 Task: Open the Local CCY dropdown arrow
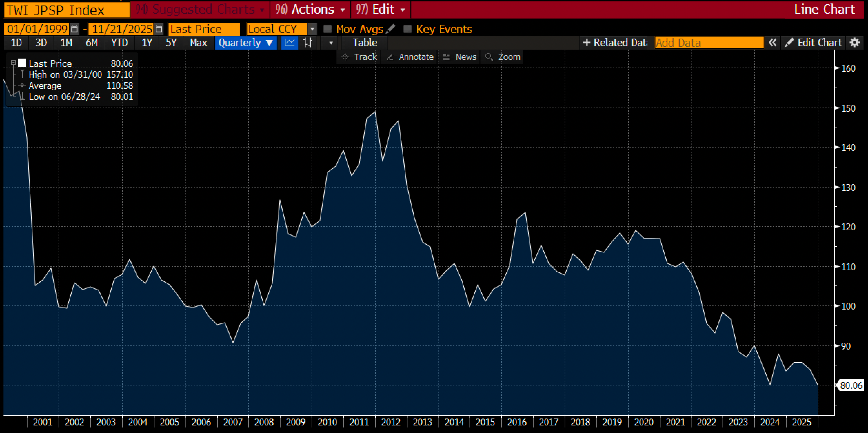tap(312, 29)
